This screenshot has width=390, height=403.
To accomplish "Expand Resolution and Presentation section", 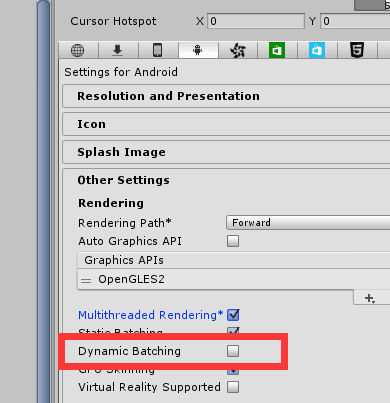I will tap(226, 96).
